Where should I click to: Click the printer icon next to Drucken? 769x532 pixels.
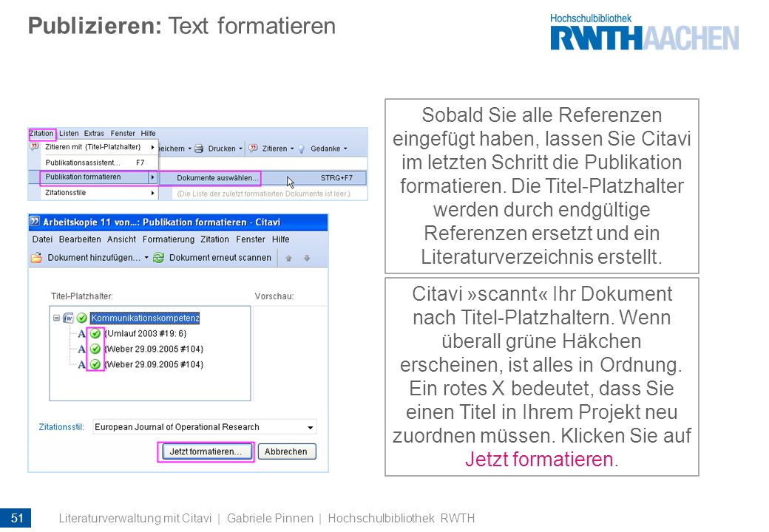click(199, 149)
